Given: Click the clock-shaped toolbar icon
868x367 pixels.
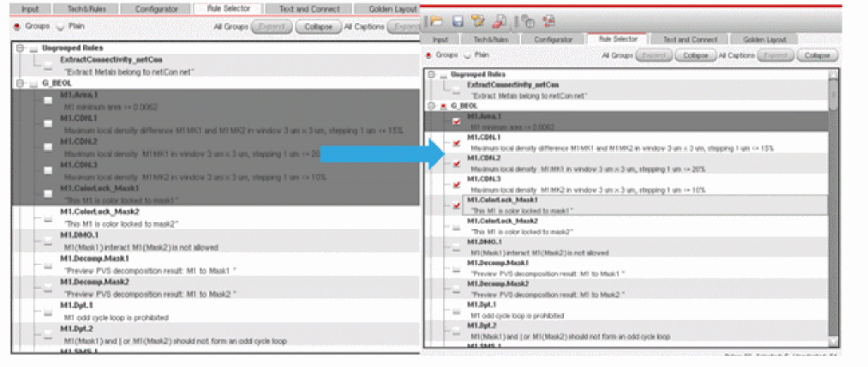Looking at the screenshot, I should point(528,20).
